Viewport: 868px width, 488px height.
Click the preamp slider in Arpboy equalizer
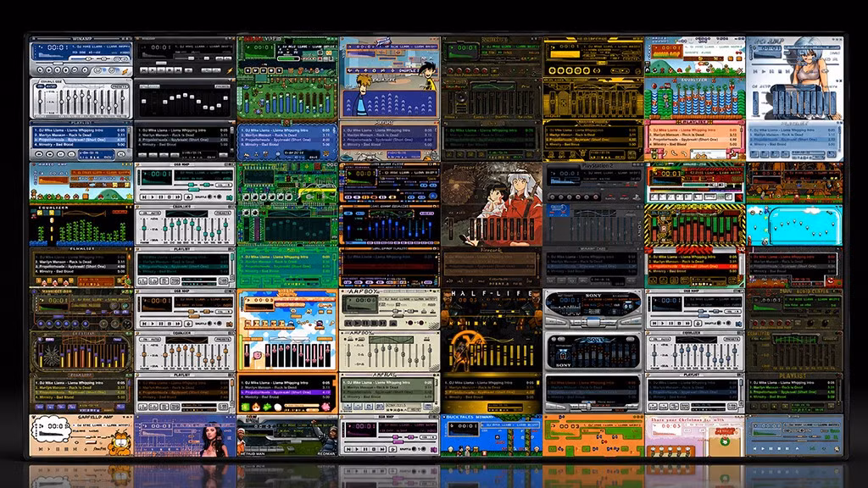348,355
